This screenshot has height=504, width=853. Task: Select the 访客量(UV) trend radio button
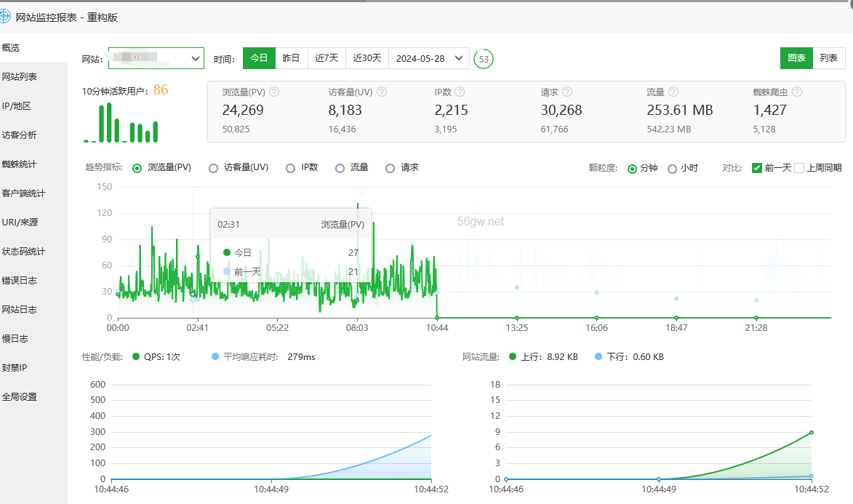point(214,168)
